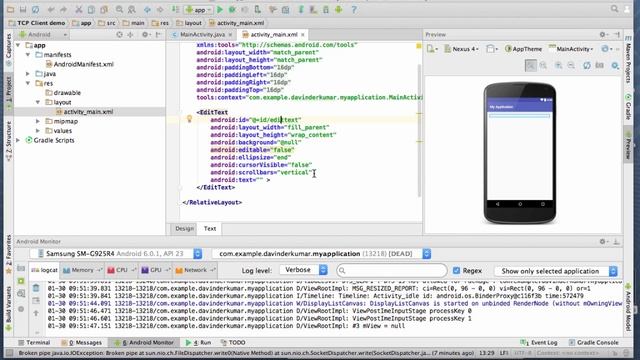Image resolution: width=640 pixels, height=360 pixels.
Task: Toggle the Project tool window strip
Action: click(x=9, y=93)
